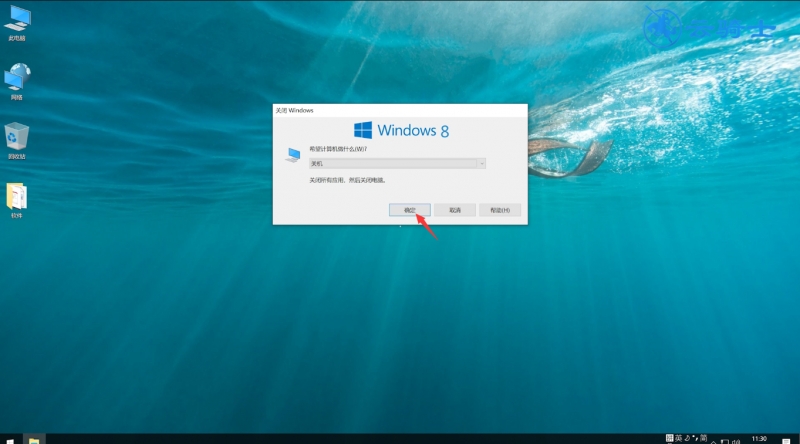Open the 网络 (Network) desktop icon
This screenshot has width=800, height=444.
pyautogui.click(x=17, y=82)
